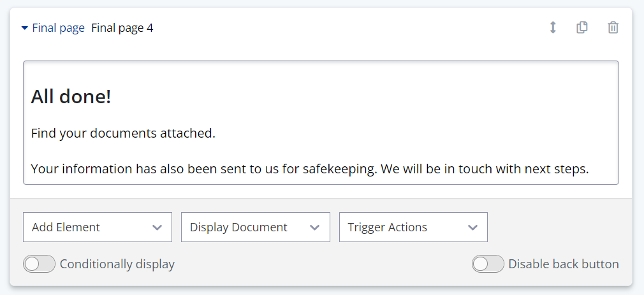The height and width of the screenshot is (295, 644).
Task: Click the chevron in Trigger Actions box
Action: pyautogui.click(x=472, y=227)
